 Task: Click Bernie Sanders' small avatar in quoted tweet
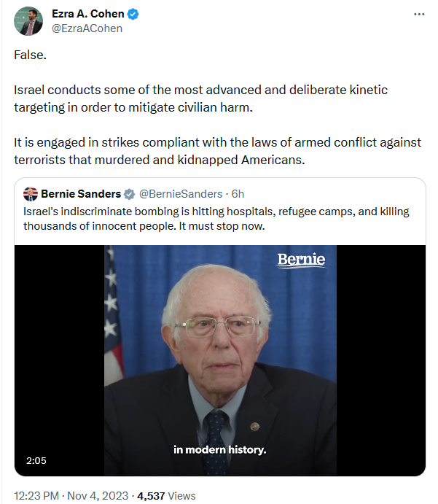click(31, 194)
